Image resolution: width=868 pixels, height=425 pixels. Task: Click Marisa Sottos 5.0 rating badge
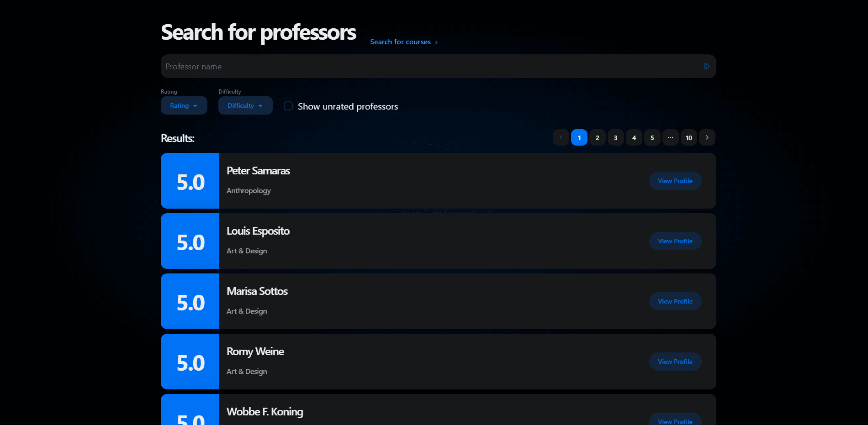(x=190, y=302)
